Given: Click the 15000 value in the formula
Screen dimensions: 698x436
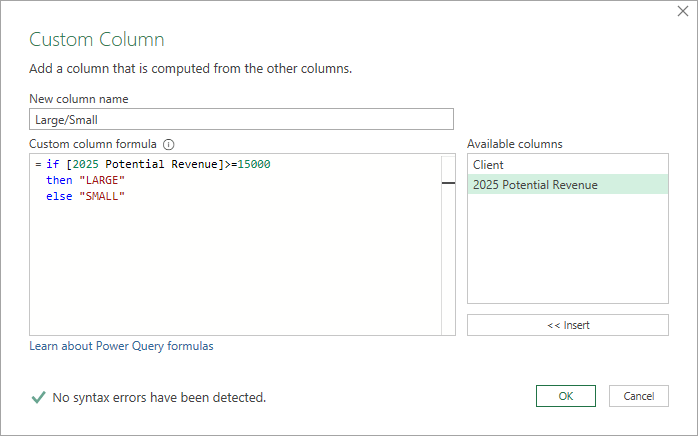Looking at the screenshot, I should tap(253, 164).
